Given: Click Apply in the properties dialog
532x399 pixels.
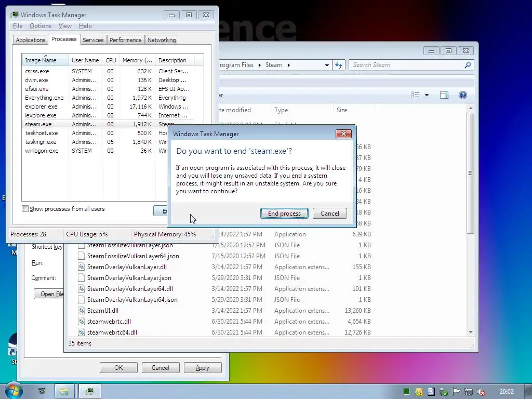Looking at the screenshot, I should pyautogui.click(x=203, y=368).
